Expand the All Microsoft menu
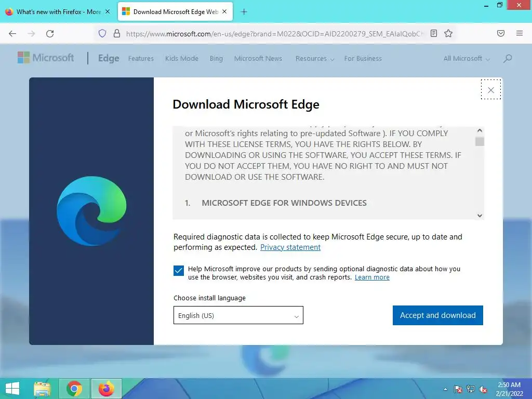 click(x=467, y=58)
